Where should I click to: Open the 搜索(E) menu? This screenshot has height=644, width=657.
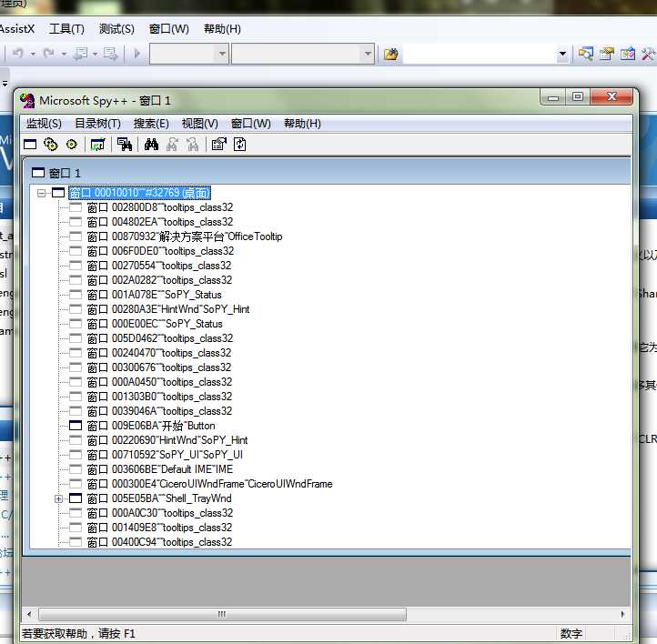[151, 124]
